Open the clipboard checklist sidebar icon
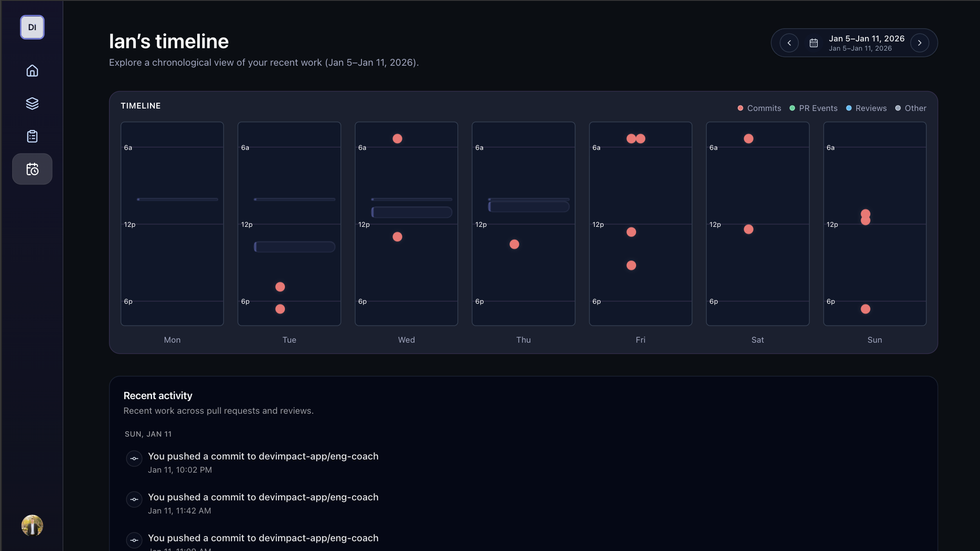980x551 pixels. click(x=32, y=136)
